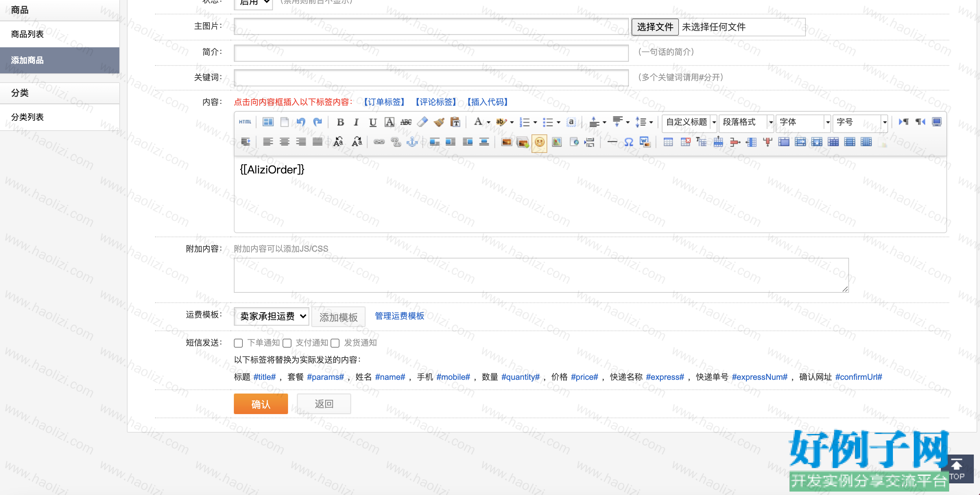Select 添加商品 in the sidebar
The height and width of the screenshot is (495, 980).
tap(60, 60)
